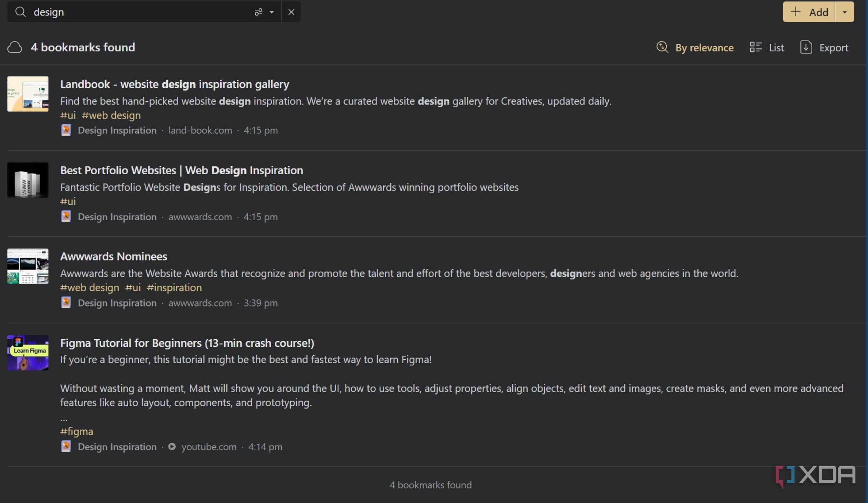Click awwwards.com domain on Awwwards Nominees row

pos(200,303)
